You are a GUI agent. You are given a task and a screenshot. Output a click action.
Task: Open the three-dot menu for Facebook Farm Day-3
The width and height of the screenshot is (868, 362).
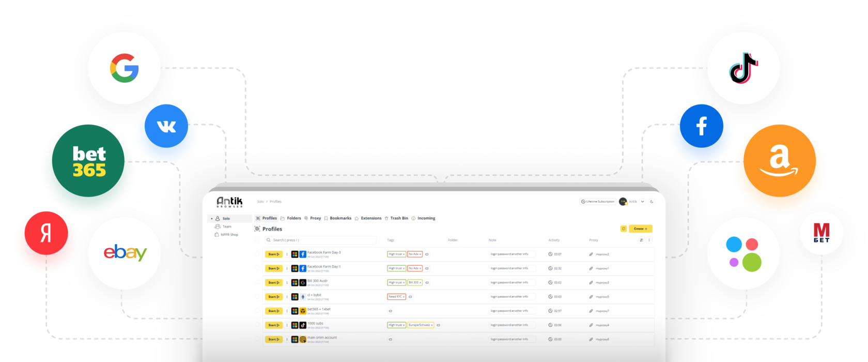287,254
